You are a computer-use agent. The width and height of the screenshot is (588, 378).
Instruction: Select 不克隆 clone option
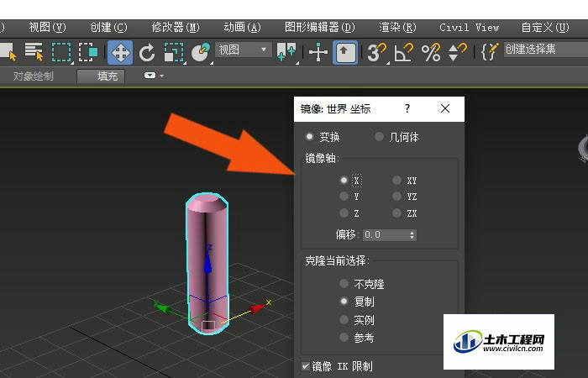click(344, 284)
